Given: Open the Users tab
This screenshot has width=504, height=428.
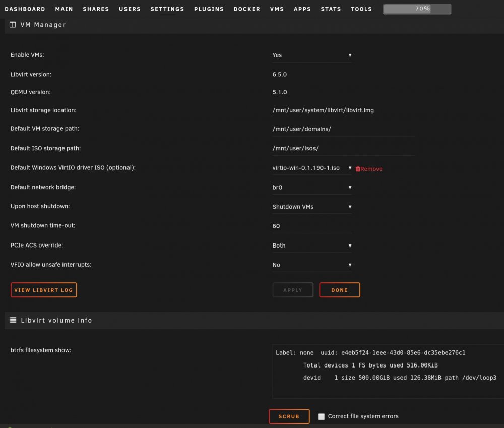Looking at the screenshot, I should tap(130, 9).
